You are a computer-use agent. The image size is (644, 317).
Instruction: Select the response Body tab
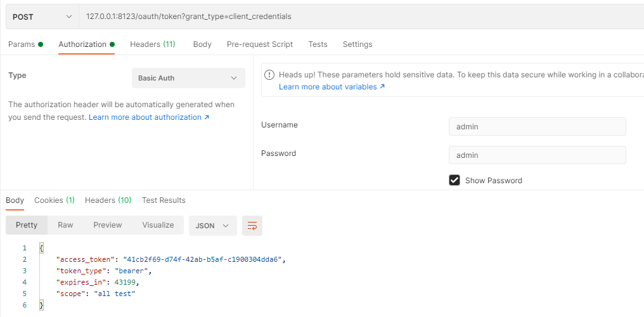(x=15, y=200)
